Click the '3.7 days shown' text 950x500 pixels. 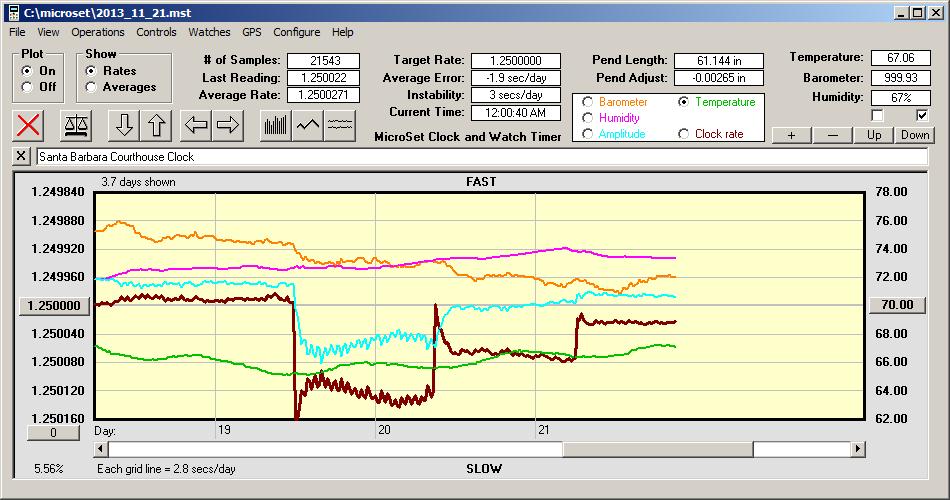pyautogui.click(x=138, y=182)
